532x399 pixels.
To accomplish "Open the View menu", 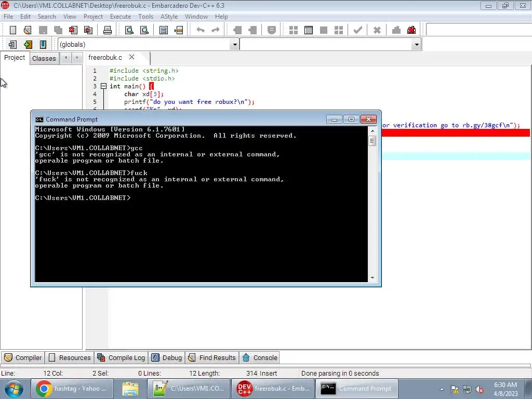I will click(x=70, y=17).
